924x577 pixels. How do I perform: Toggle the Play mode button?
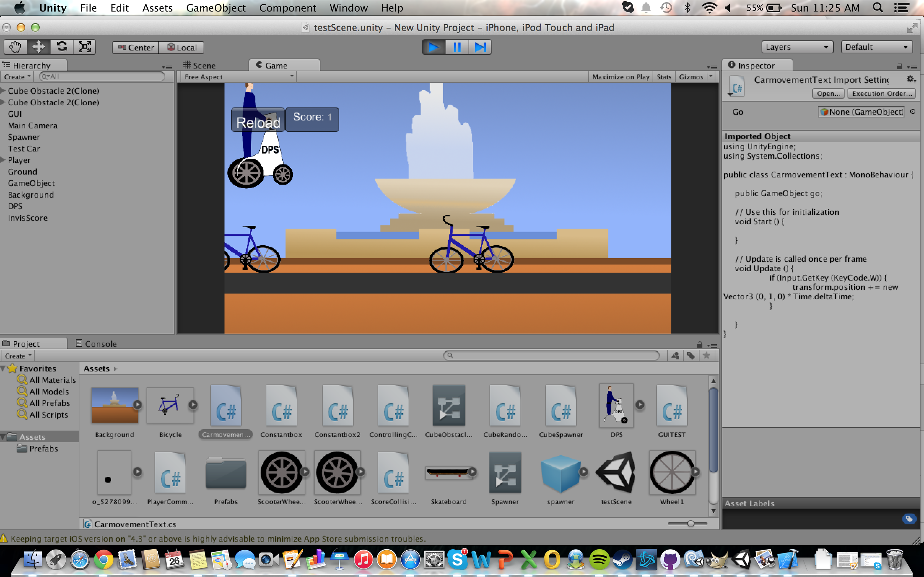coord(434,47)
